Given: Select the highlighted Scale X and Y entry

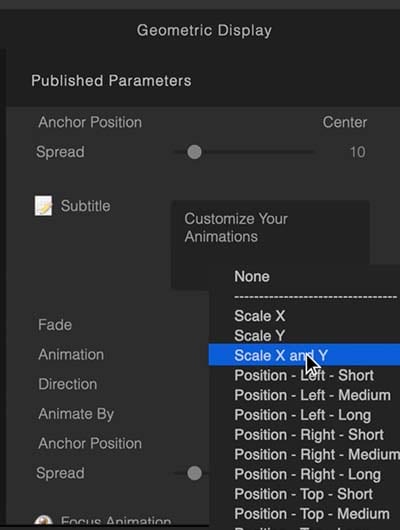Looking at the screenshot, I should pyautogui.click(x=304, y=355).
